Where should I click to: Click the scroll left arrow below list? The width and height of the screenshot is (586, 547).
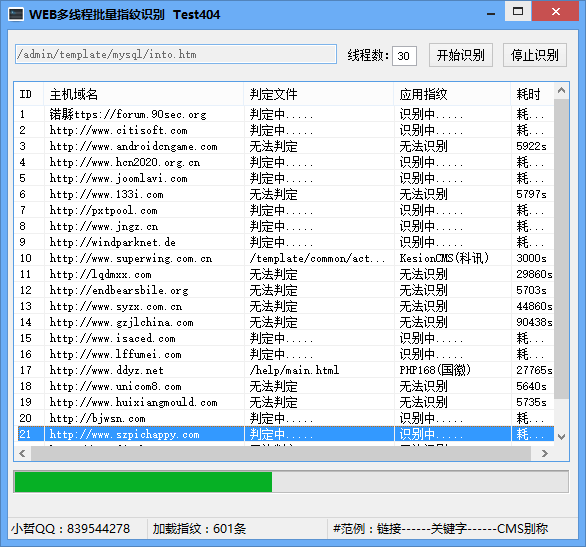tap(22, 453)
